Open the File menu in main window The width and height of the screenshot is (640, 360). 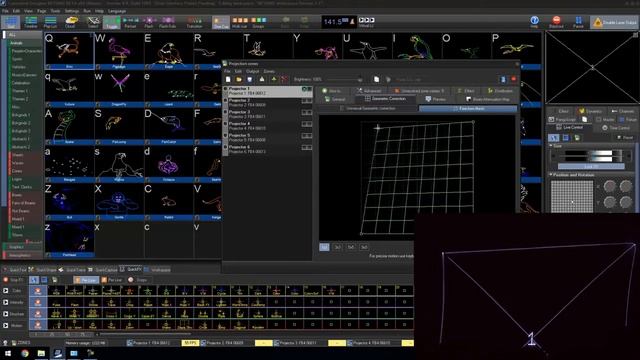5,11
